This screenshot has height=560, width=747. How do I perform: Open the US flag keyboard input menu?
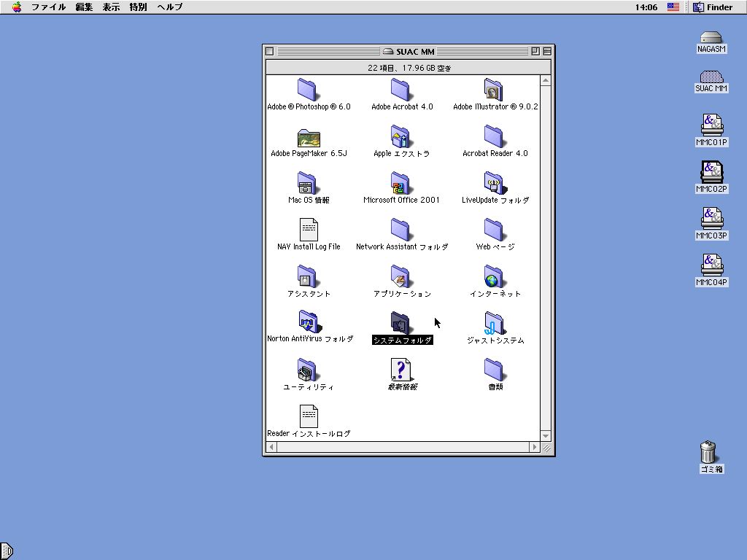(x=673, y=7)
